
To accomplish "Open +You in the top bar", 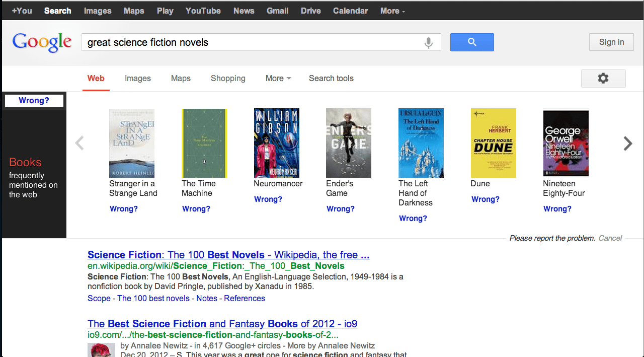I will click(x=22, y=11).
